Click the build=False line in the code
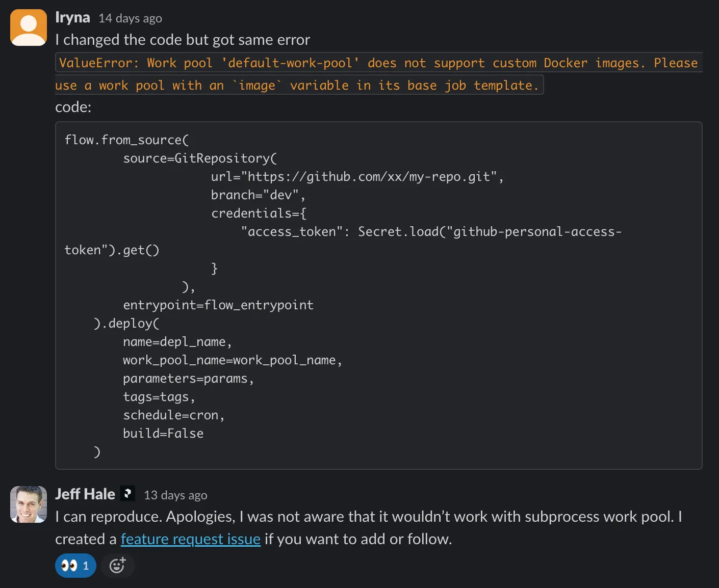Viewport: 719px width, 588px height. (163, 434)
